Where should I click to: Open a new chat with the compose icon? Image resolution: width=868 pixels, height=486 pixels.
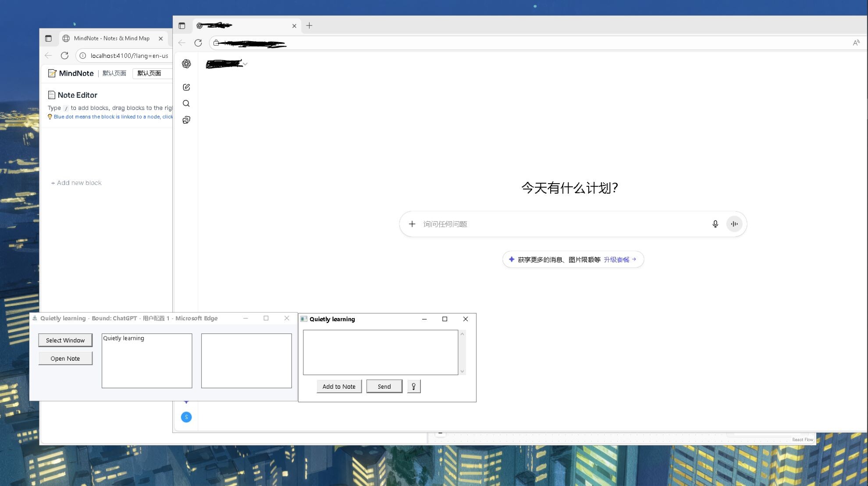[186, 87]
